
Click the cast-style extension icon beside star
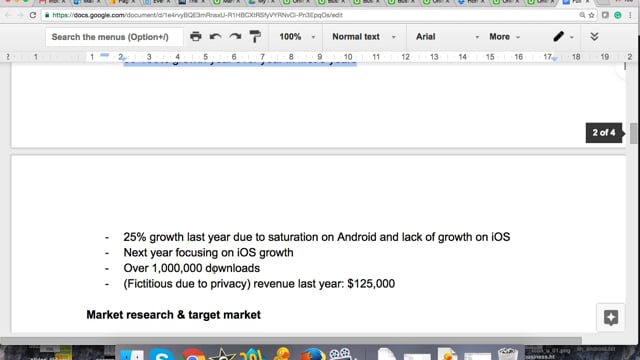tap(605, 15)
